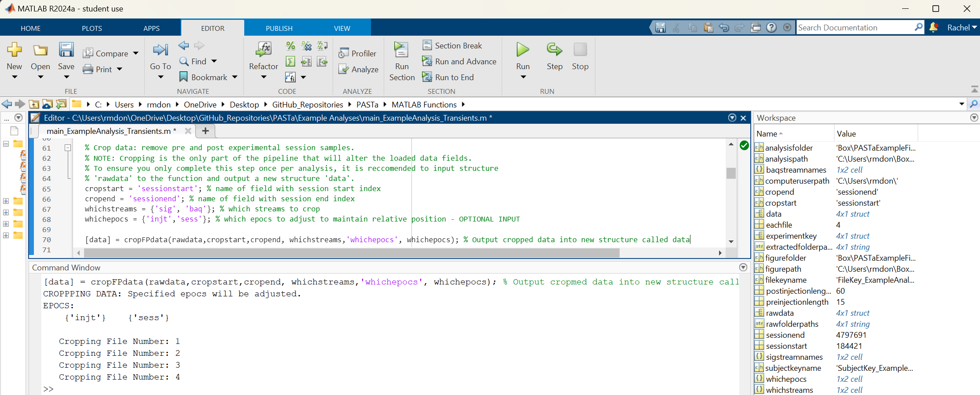This screenshot has height=395, width=980.
Task: Open the Workspace panel actions menu
Action: point(974,118)
